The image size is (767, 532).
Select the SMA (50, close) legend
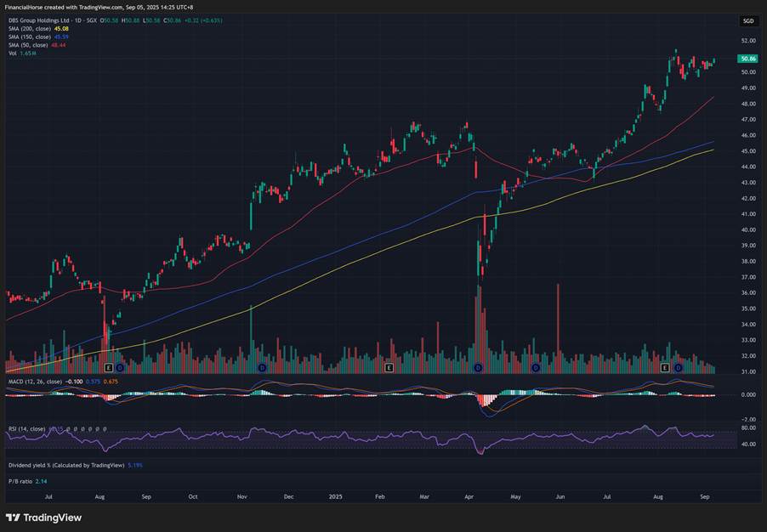(28, 45)
